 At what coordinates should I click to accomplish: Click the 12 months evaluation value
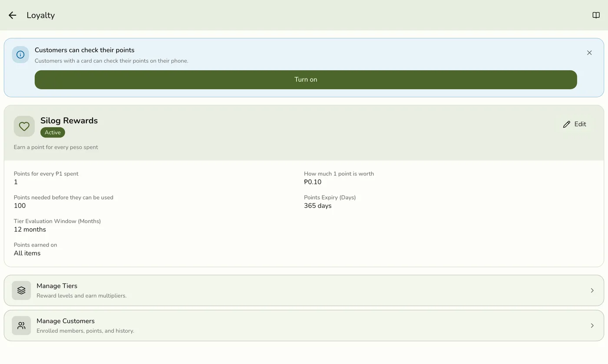tap(30, 230)
